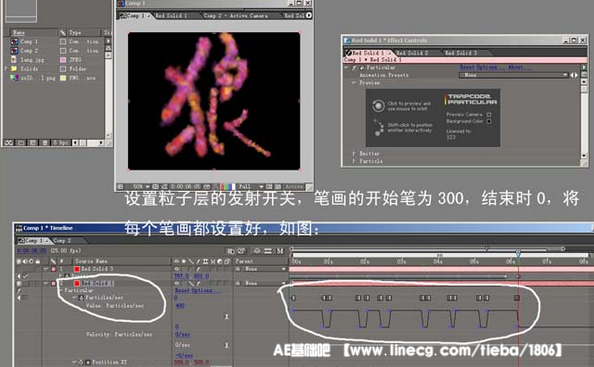The height and width of the screenshot is (367, 594).
Task: Open the Full resolution dropdown
Action: pyautogui.click(x=250, y=187)
